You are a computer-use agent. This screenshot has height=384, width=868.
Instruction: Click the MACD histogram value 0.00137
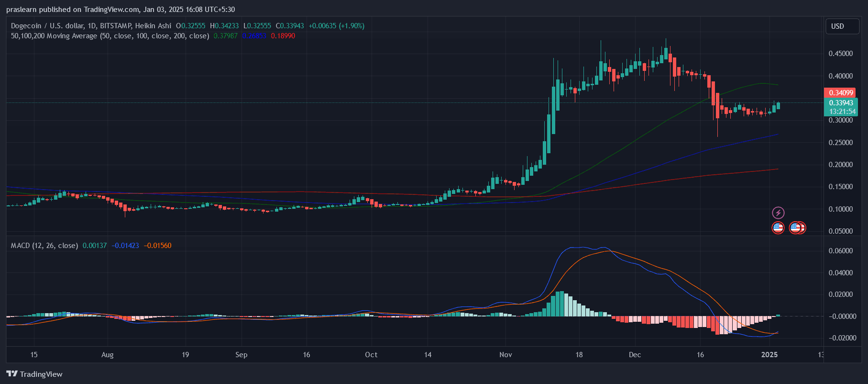coord(95,246)
